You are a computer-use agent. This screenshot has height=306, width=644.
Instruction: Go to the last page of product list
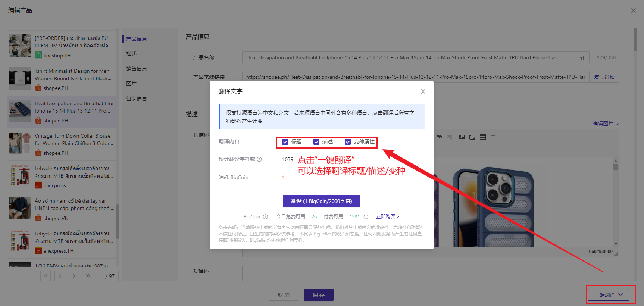88,276
